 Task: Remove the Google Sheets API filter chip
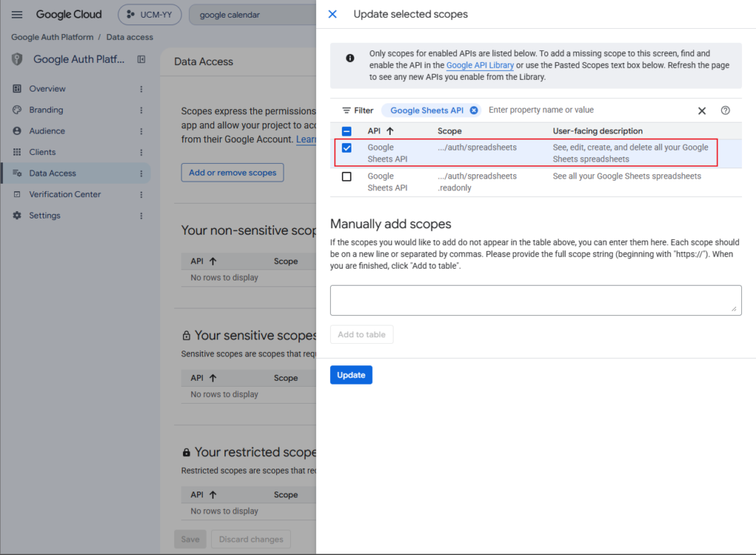(474, 110)
